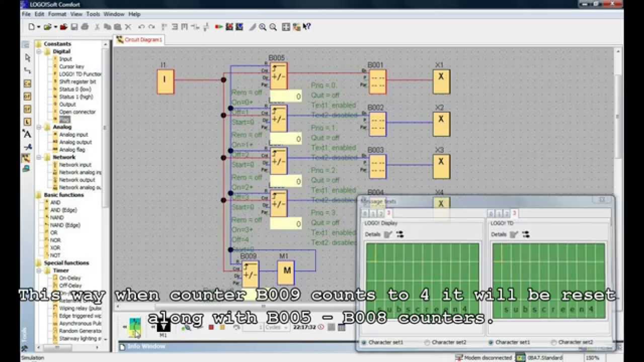
Task: Select the text tool A icon
Action: pos(27,134)
